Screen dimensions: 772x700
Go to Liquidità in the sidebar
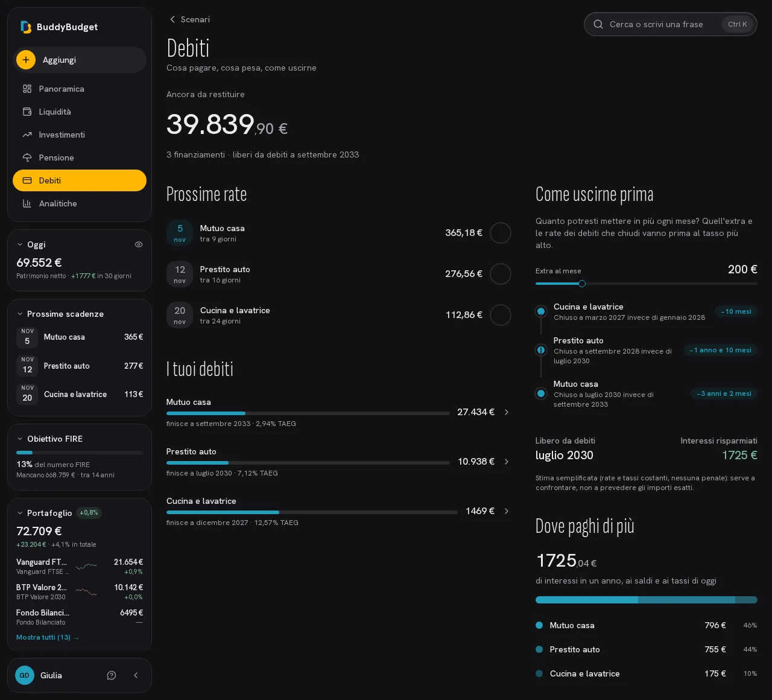pyautogui.click(x=80, y=112)
